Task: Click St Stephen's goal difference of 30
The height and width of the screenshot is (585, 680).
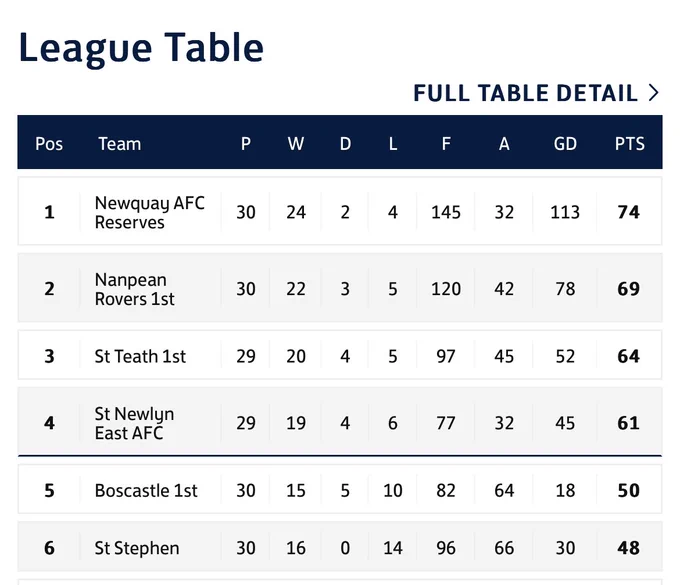Action: coord(565,548)
